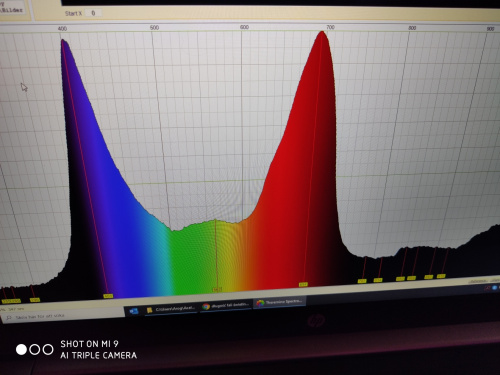Image resolution: width=500 pixels, height=375 pixels.
Task: Select the leftmost of six infrared peak labels
Action: click(x=362, y=281)
